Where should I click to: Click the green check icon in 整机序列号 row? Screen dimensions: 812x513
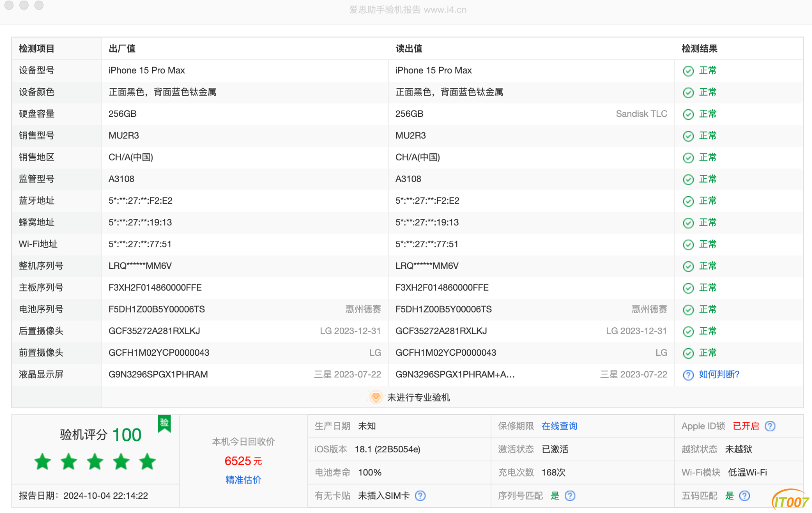click(688, 266)
